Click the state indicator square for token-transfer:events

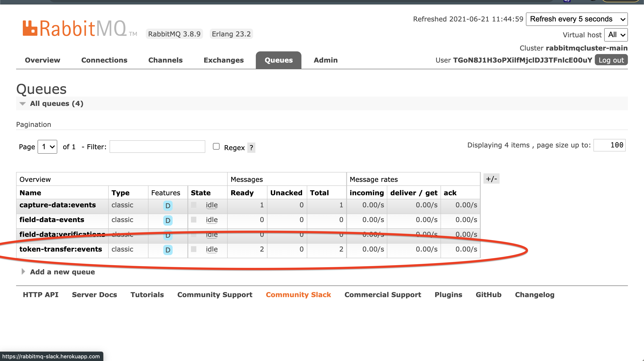(193, 249)
